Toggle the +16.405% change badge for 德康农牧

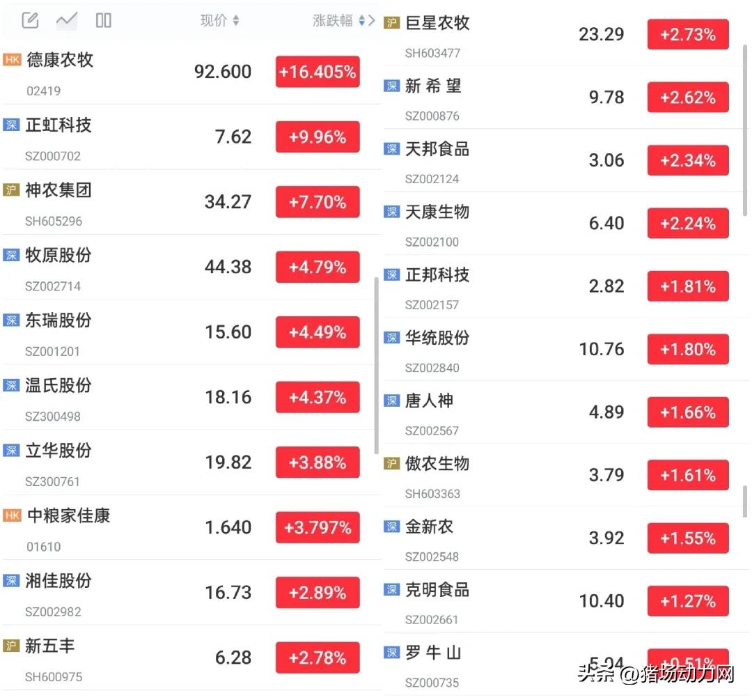[x=318, y=72]
